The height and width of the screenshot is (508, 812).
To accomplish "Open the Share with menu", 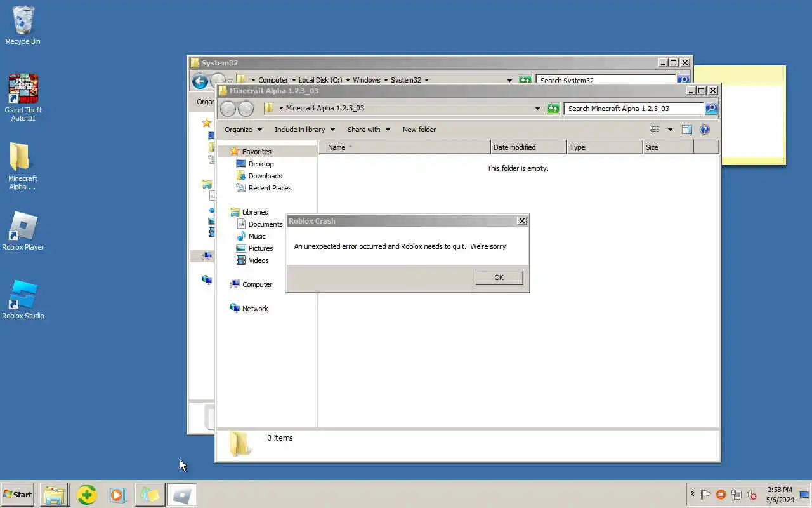I will tap(368, 130).
